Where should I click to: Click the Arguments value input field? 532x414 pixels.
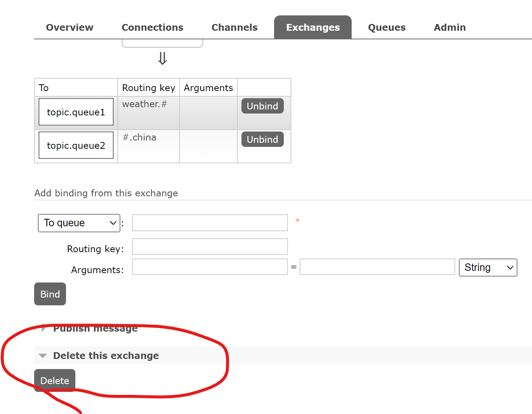(x=377, y=267)
